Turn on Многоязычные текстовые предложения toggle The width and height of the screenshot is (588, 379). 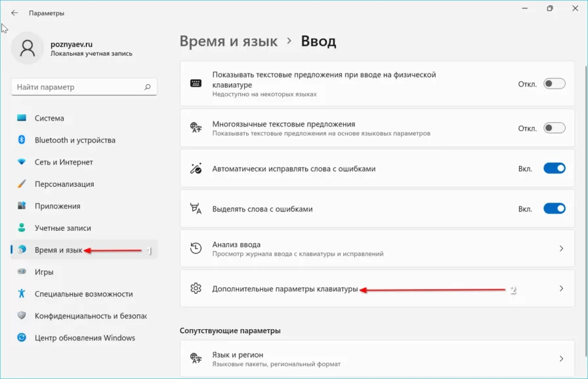554,128
